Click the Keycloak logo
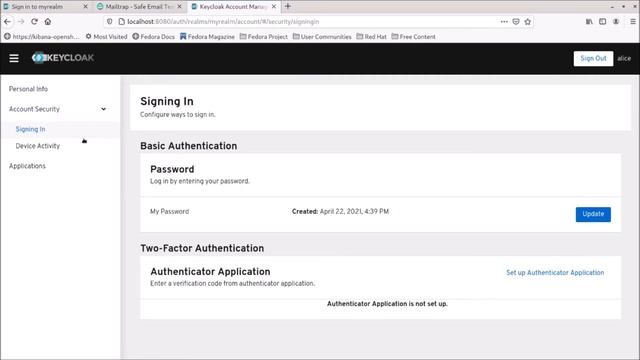Image resolution: width=640 pixels, height=360 pixels. [x=63, y=58]
